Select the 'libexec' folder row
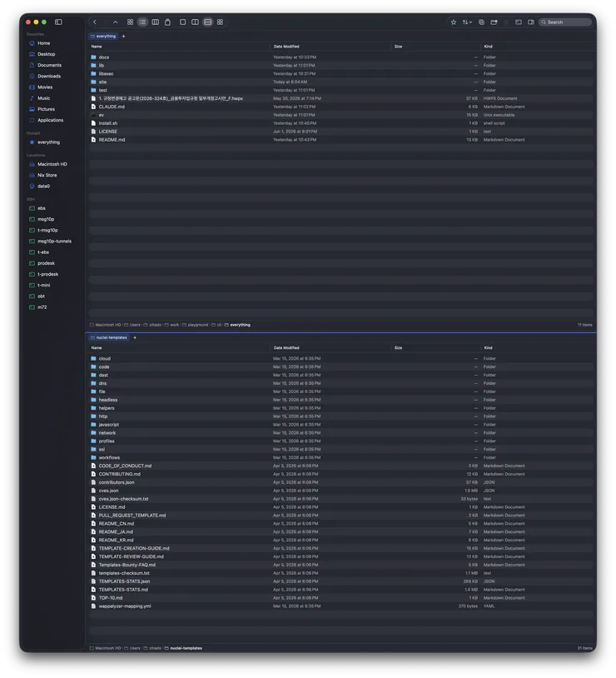This screenshot has height=678, width=616. (x=341, y=74)
